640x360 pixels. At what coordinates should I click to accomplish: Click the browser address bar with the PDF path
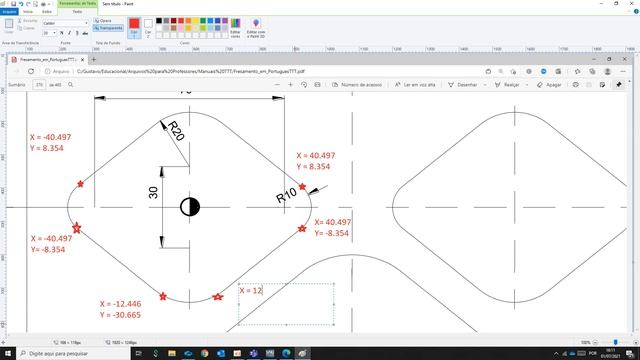(x=261, y=71)
